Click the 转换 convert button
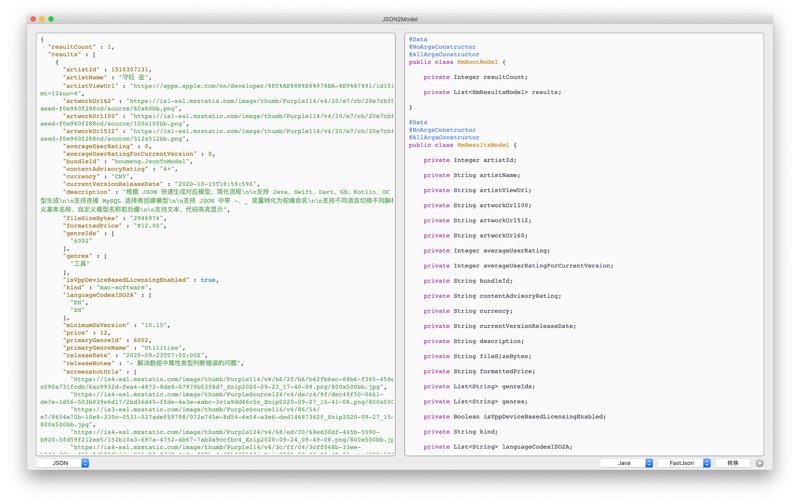 click(x=733, y=463)
